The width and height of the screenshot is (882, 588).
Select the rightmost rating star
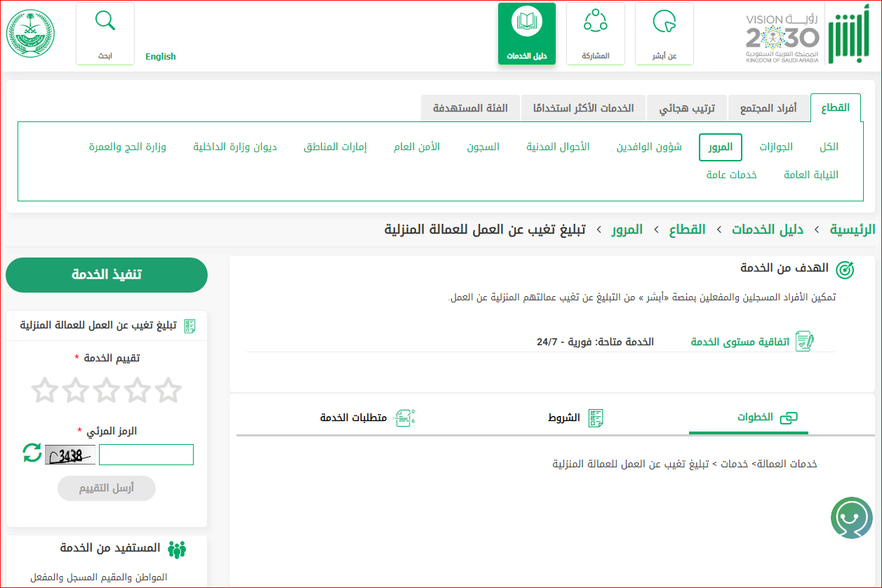(x=168, y=390)
